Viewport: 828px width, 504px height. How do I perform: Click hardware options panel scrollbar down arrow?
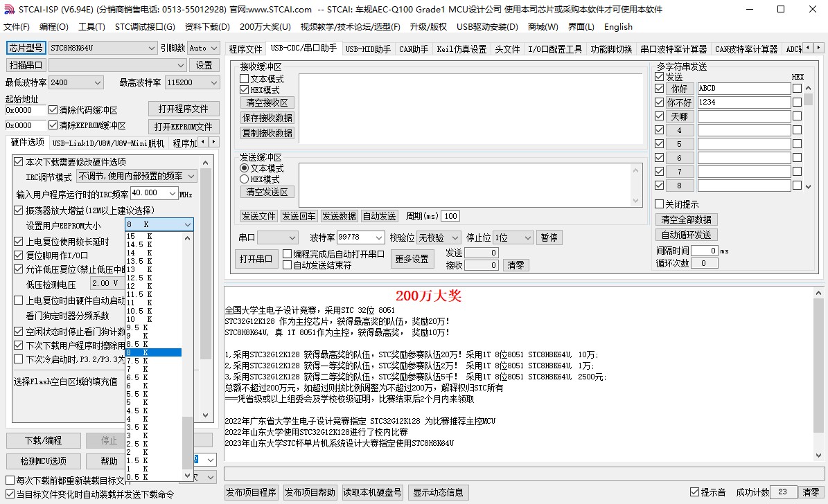(x=206, y=415)
